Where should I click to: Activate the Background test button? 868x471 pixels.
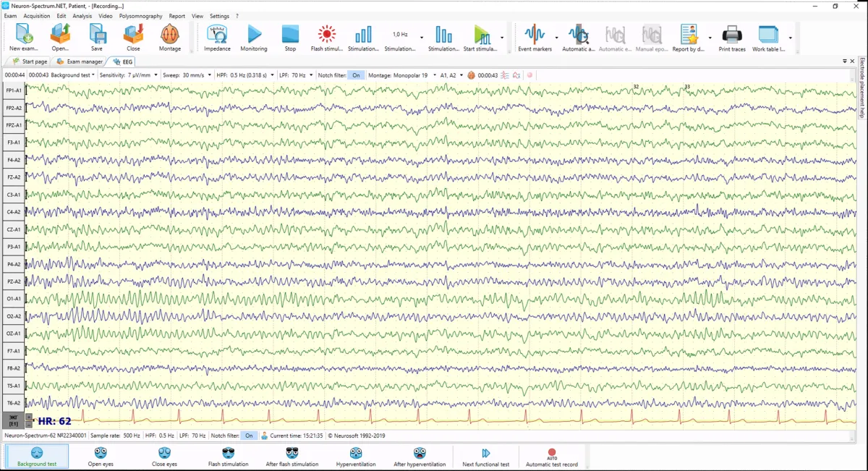pos(37,457)
